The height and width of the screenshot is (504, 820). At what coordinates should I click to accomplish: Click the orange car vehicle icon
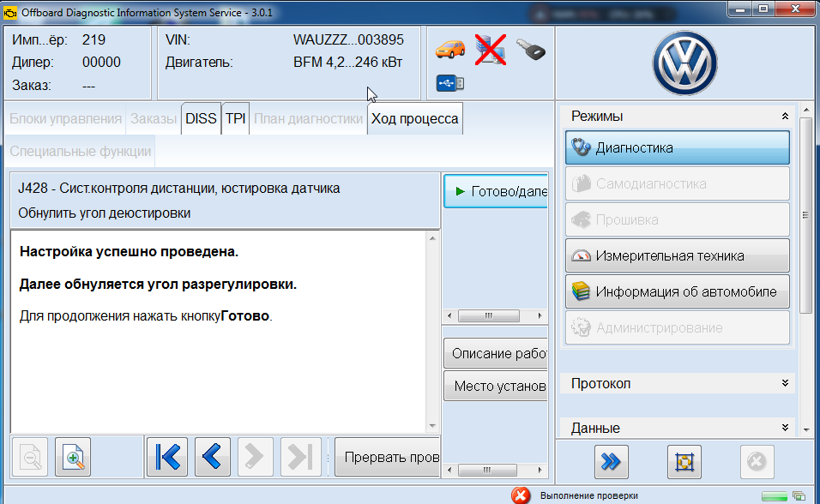(450, 49)
